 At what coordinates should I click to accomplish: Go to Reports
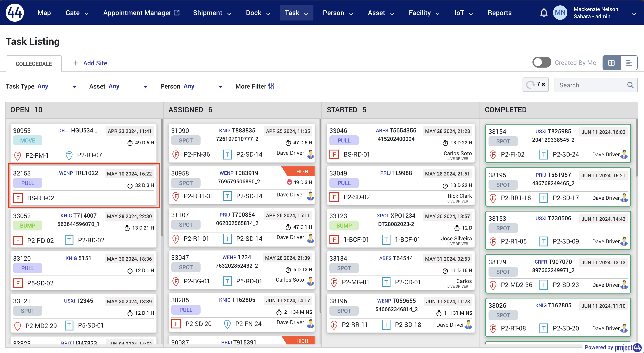(x=500, y=13)
